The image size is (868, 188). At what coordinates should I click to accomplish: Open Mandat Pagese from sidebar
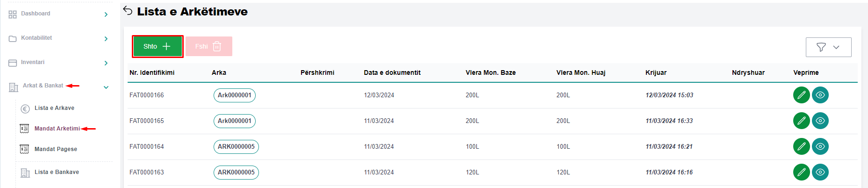tap(56, 149)
